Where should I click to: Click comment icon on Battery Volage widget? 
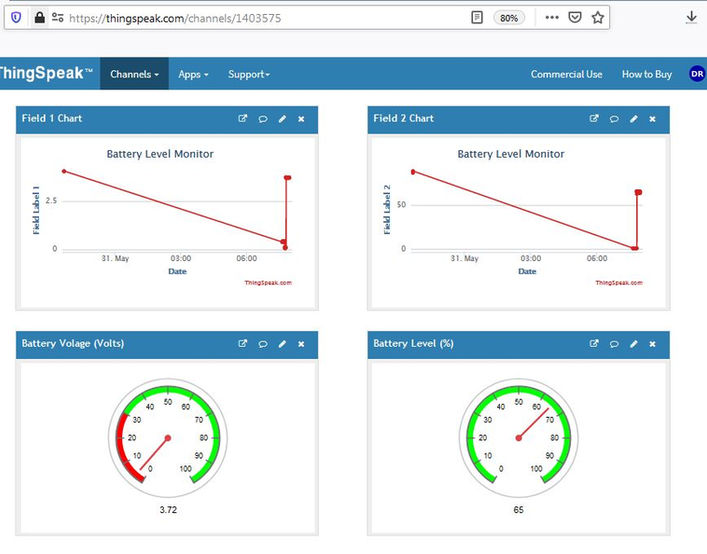pos(263,344)
